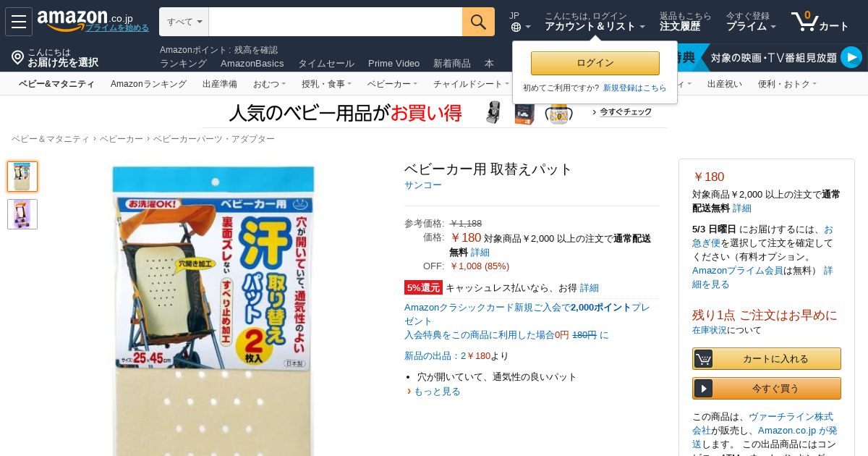Viewport: 868px width, 456px height.
Task: Click the delivery location pin icon
Action: tap(18, 57)
